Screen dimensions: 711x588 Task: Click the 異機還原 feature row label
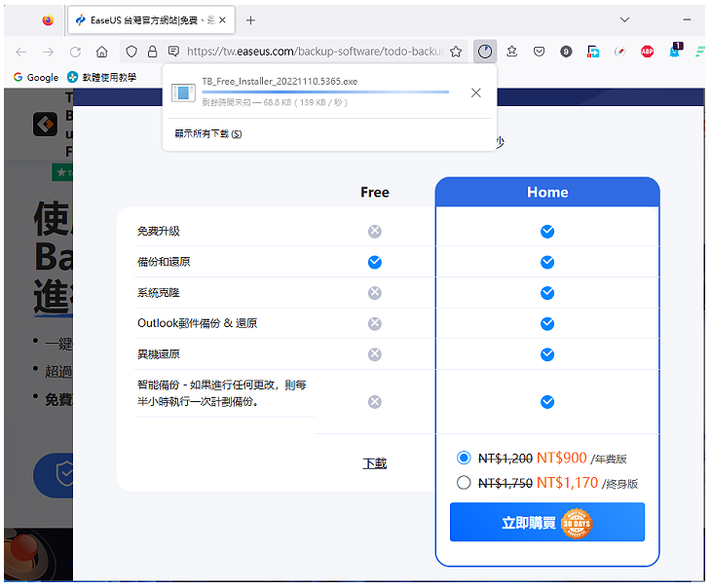pyautogui.click(x=159, y=354)
